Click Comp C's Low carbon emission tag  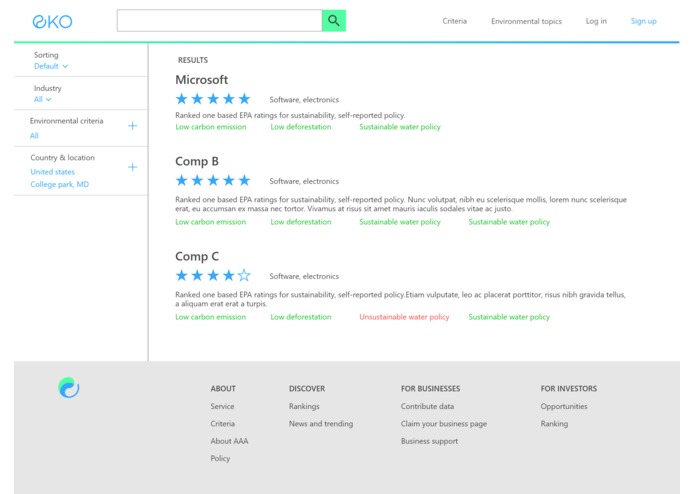pyautogui.click(x=211, y=317)
